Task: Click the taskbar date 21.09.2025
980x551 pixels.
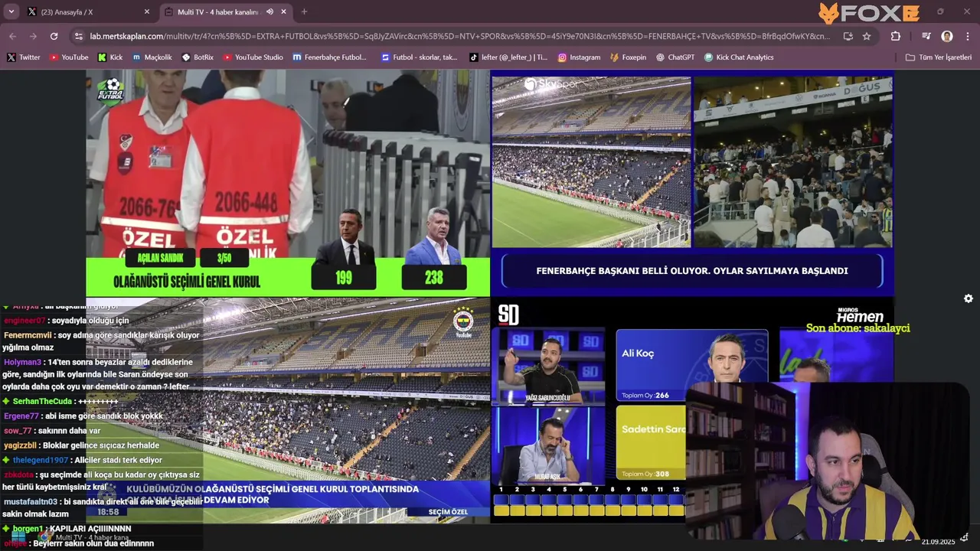Action: pyautogui.click(x=938, y=542)
